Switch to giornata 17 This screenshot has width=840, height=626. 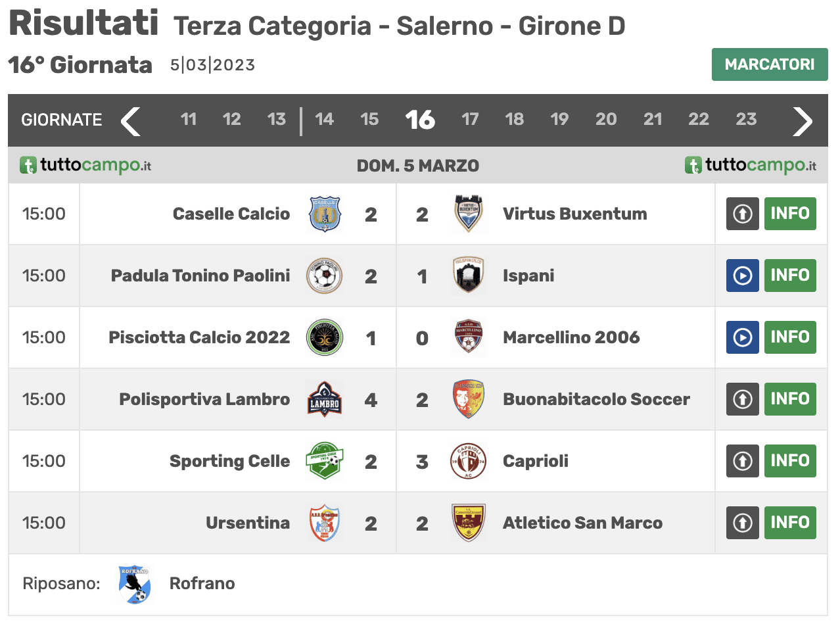[x=470, y=119]
